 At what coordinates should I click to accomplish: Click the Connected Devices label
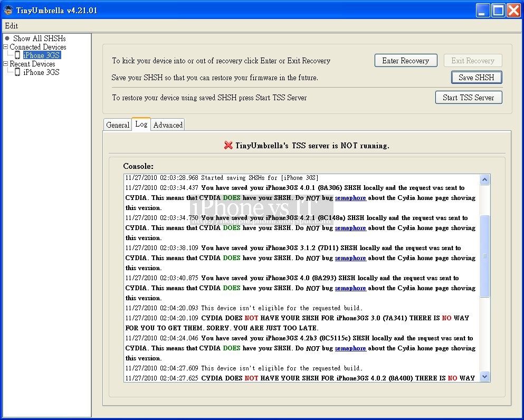point(38,47)
